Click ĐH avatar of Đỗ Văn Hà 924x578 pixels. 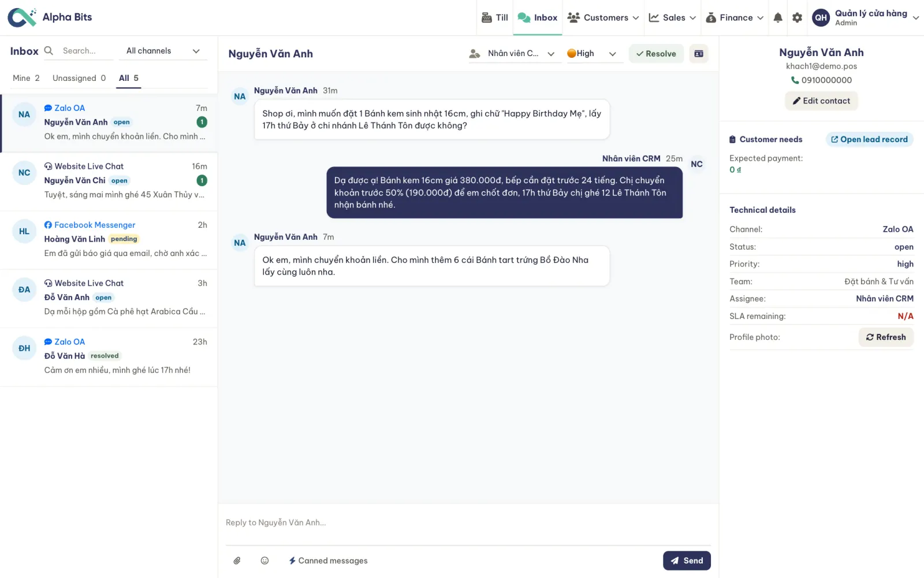coord(24,348)
